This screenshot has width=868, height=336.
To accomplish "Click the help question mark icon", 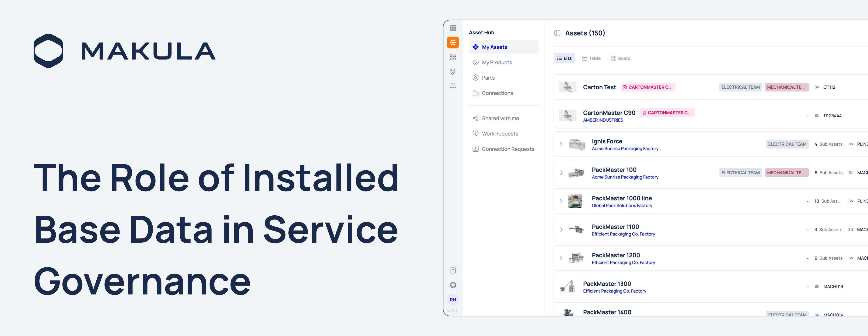I will click(452, 270).
